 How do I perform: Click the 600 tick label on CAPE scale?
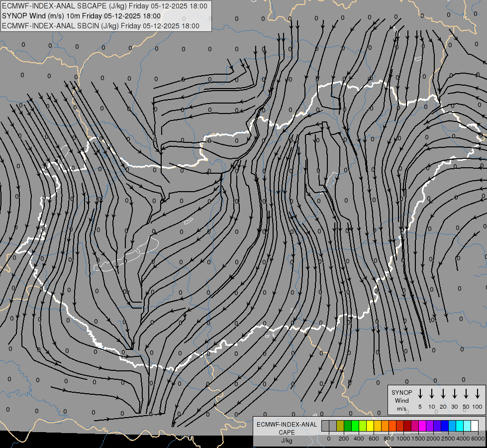[x=374, y=439]
